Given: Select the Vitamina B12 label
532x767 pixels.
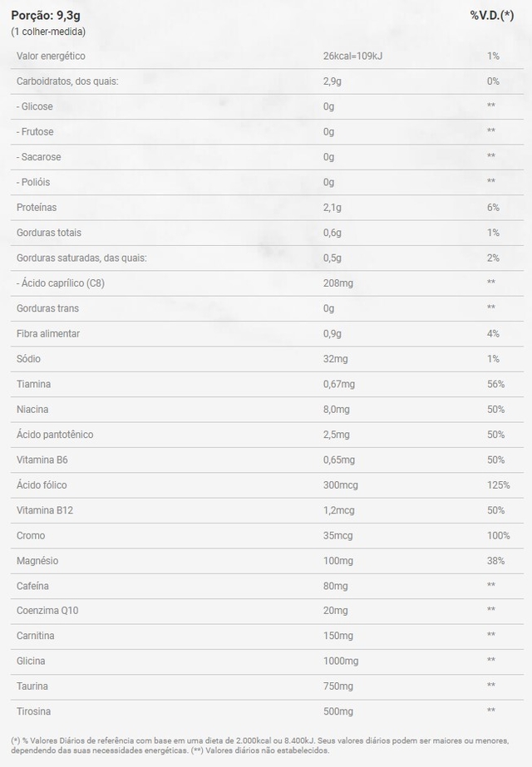Looking at the screenshot, I should pos(45,510).
